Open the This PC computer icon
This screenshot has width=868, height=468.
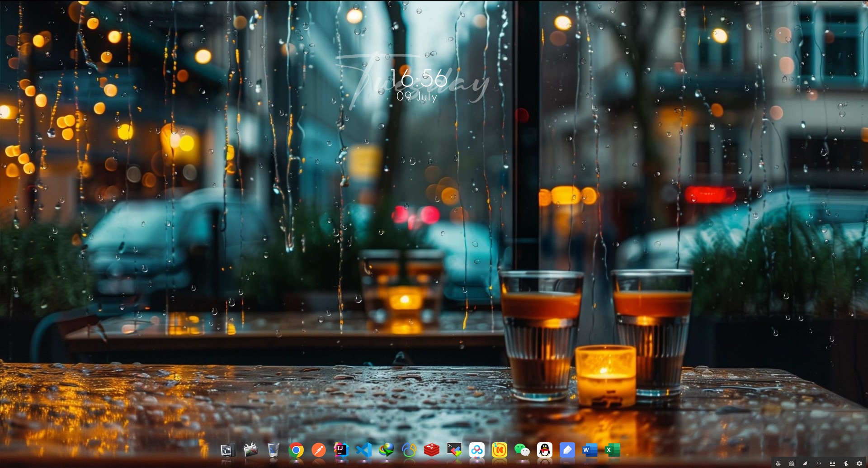227,450
